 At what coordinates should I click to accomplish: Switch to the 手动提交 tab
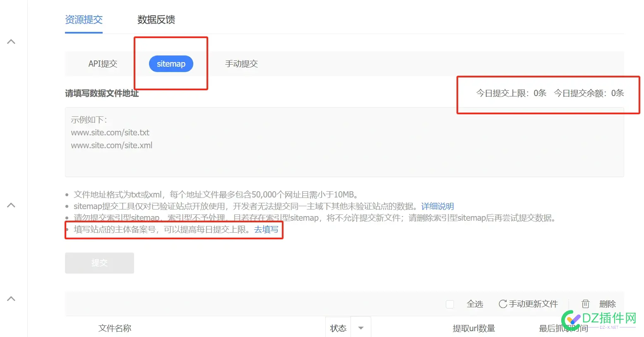pos(241,64)
